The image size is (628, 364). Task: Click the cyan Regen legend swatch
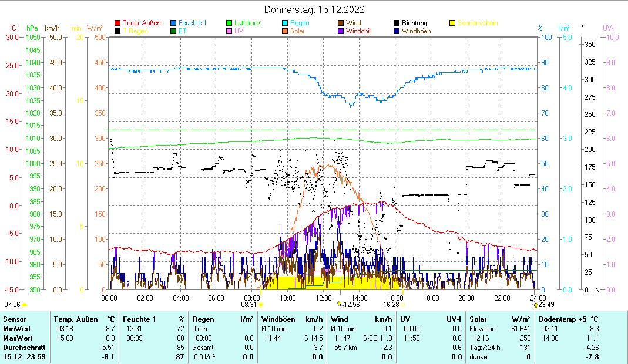pos(285,23)
